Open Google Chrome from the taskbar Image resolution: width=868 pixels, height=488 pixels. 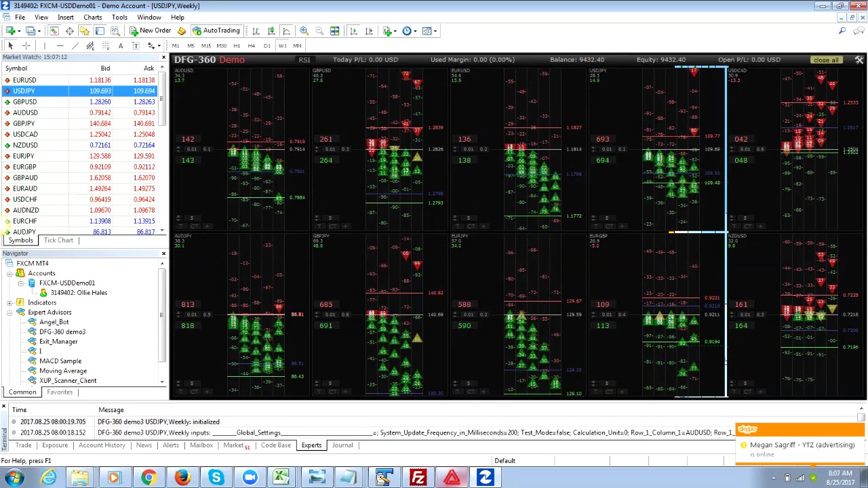pos(148,478)
